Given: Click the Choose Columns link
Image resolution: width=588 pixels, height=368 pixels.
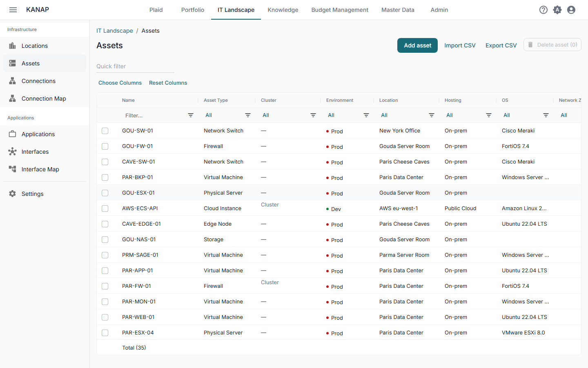Looking at the screenshot, I should pyautogui.click(x=120, y=83).
